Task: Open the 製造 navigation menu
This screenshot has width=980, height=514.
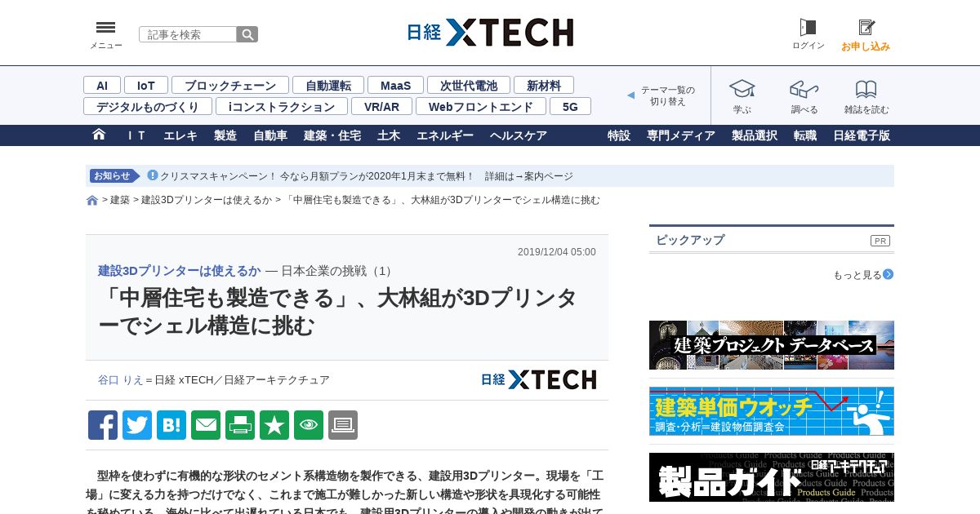Action: click(x=225, y=135)
